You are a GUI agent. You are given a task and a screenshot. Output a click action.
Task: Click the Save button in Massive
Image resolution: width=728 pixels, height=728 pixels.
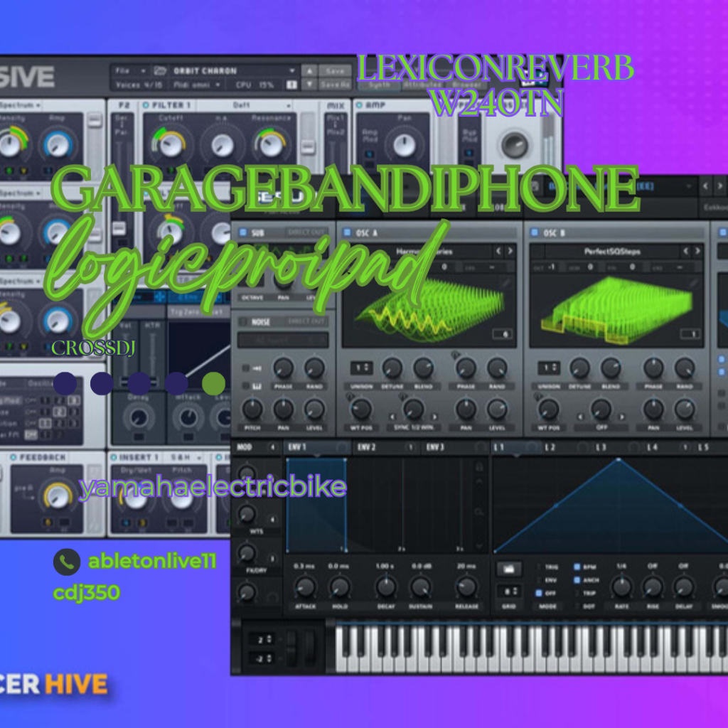click(335, 70)
